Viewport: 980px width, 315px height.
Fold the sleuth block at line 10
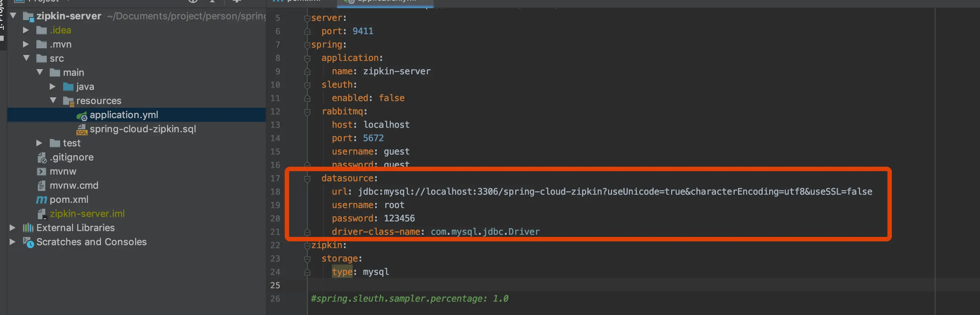tap(307, 85)
